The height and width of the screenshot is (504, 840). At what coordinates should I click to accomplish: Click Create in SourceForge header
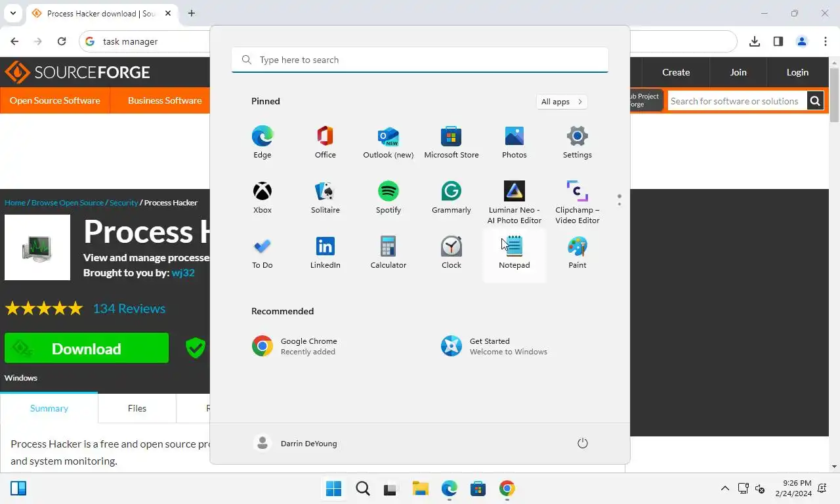[676, 72]
